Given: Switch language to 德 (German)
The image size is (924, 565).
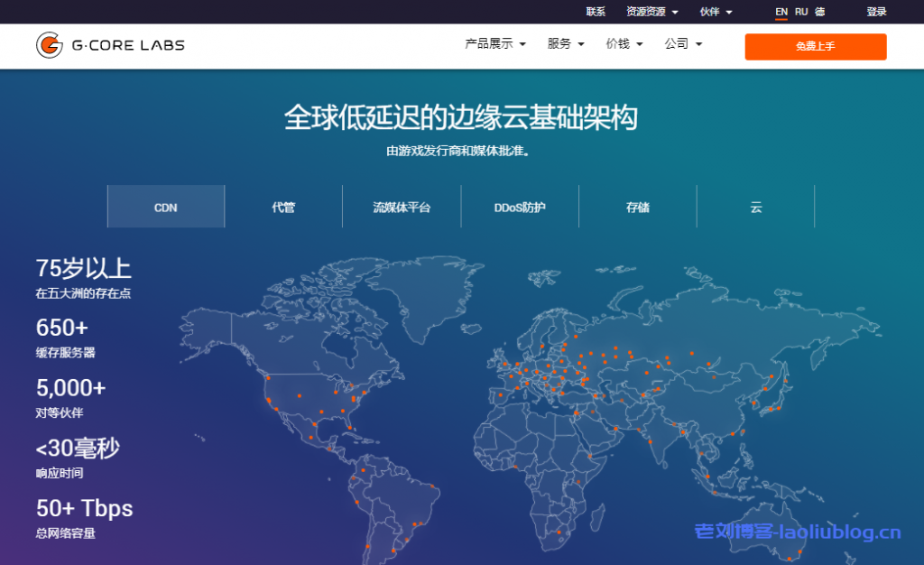Looking at the screenshot, I should [819, 12].
